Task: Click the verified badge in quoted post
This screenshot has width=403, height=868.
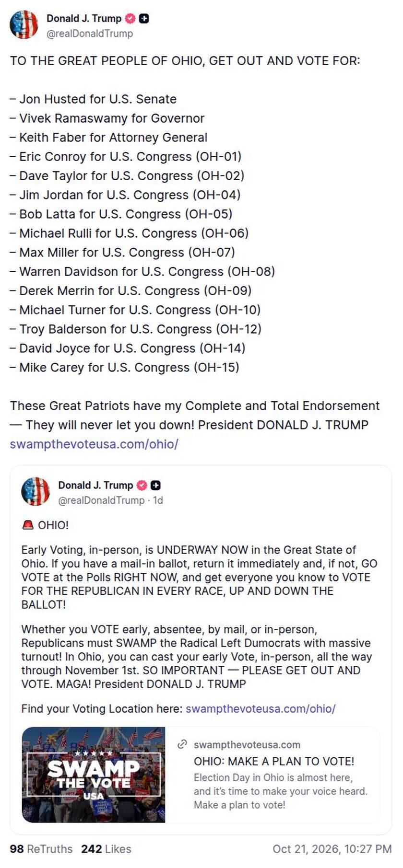Action: [142, 485]
